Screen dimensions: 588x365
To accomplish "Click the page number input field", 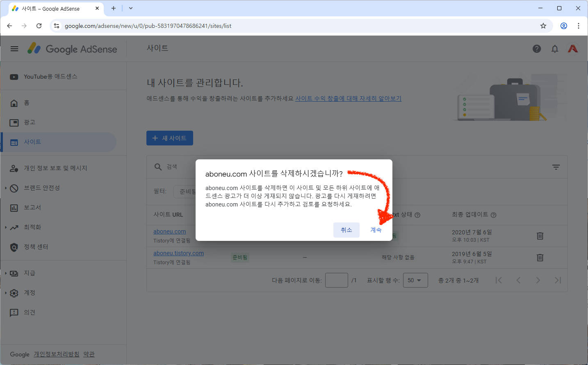I will tap(337, 280).
